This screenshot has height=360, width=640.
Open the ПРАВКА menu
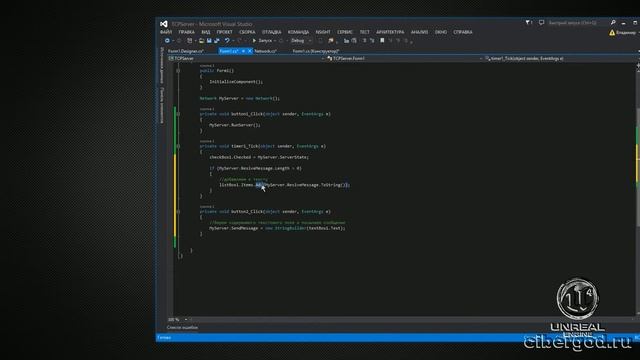pos(187,32)
